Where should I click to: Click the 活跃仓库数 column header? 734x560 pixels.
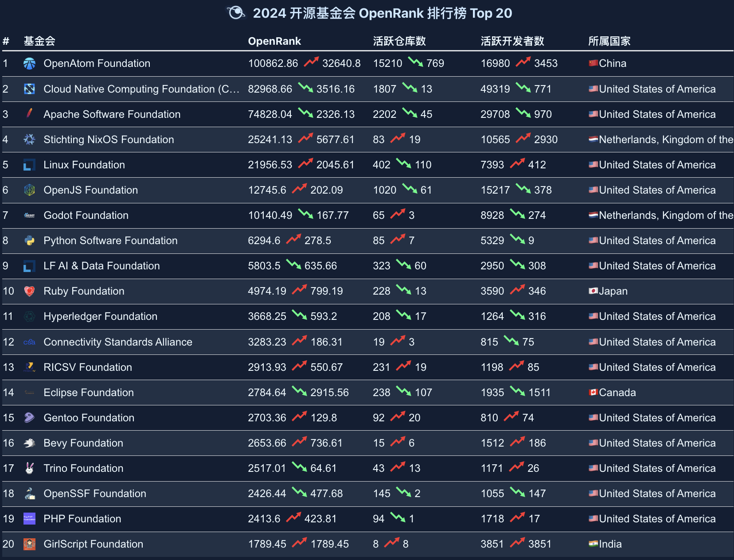[x=399, y=41]
